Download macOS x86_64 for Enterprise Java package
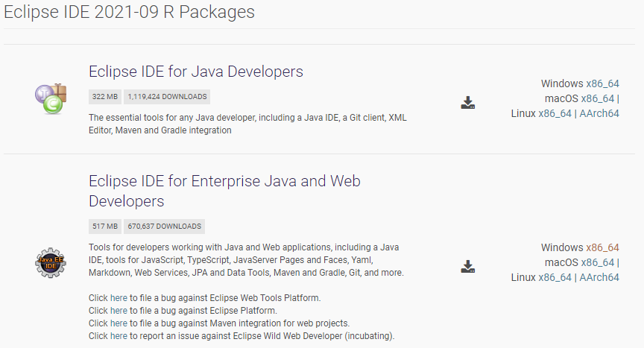Image resolution: width=644 pixels, height=348 pixels. 598,262
